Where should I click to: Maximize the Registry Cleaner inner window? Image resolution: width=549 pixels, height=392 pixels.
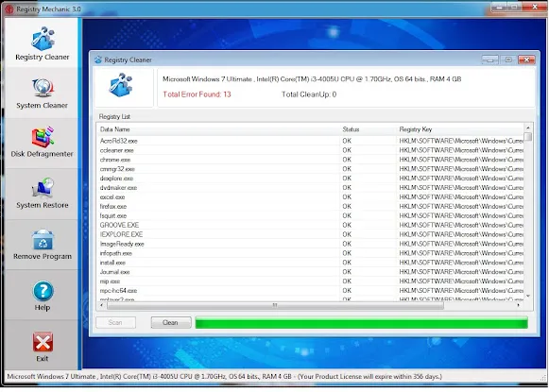(x=508, y=60)
